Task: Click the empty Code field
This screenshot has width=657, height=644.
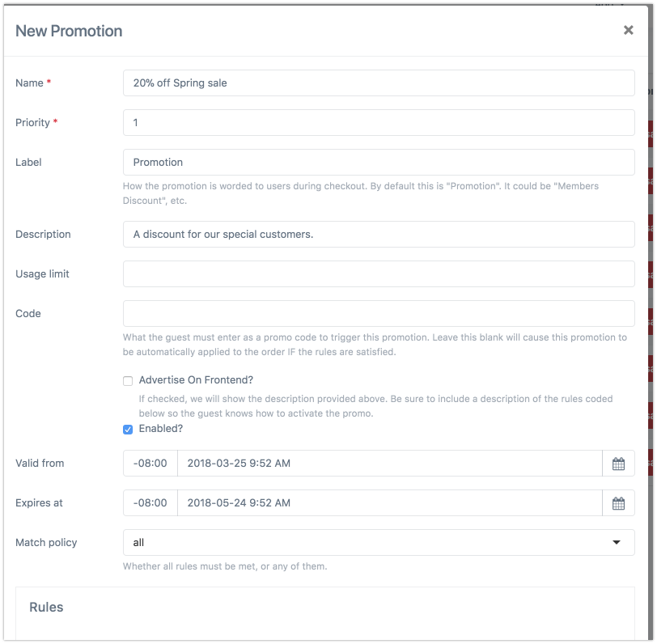Action: (x=379, y=313)
